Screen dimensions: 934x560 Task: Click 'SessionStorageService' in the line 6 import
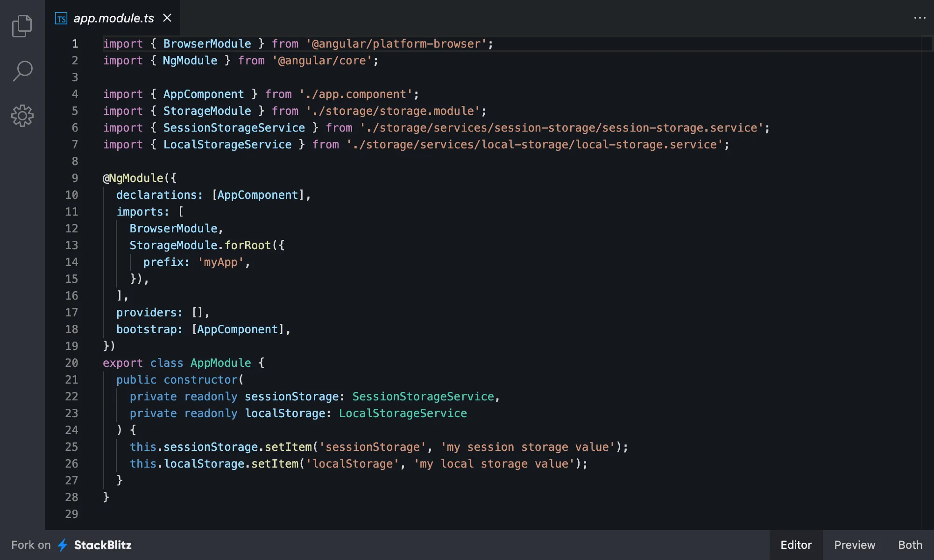tap(234, 128)
